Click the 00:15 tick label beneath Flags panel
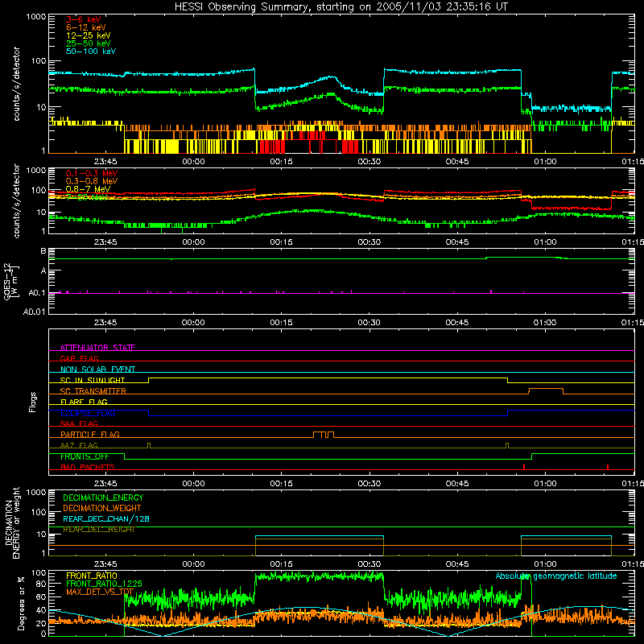Image resolution: width=644 pixels, height=644 pixels. pyautogui.click(x=281, y=484)
